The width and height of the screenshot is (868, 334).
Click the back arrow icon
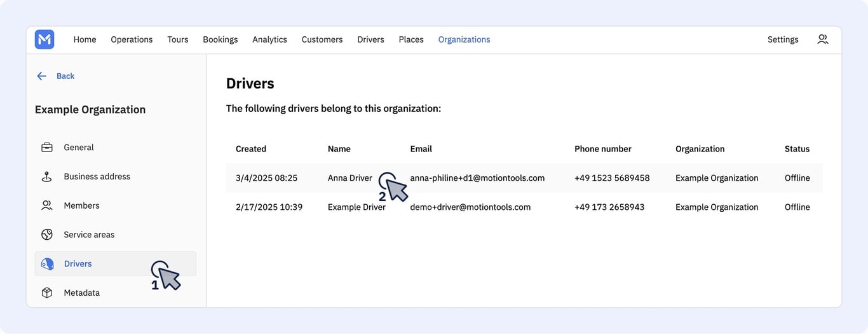coord(42,76)
